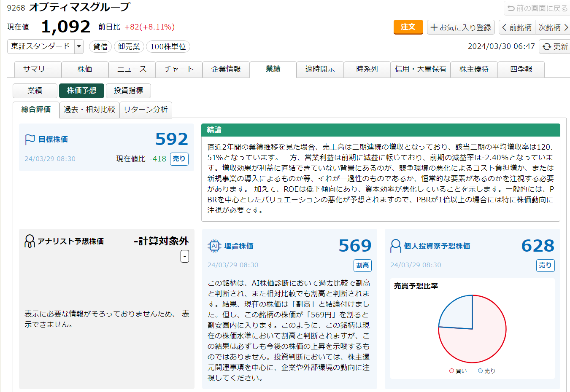The height and width of the screenshot is (392, 570).
Task: Open the 企業情報 tab
Action: [226, 70]
